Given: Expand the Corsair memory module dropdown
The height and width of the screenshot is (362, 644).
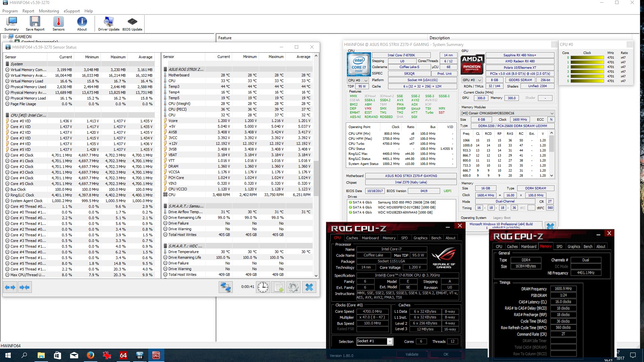Looking at the screenshot, I should click(507, 113).
